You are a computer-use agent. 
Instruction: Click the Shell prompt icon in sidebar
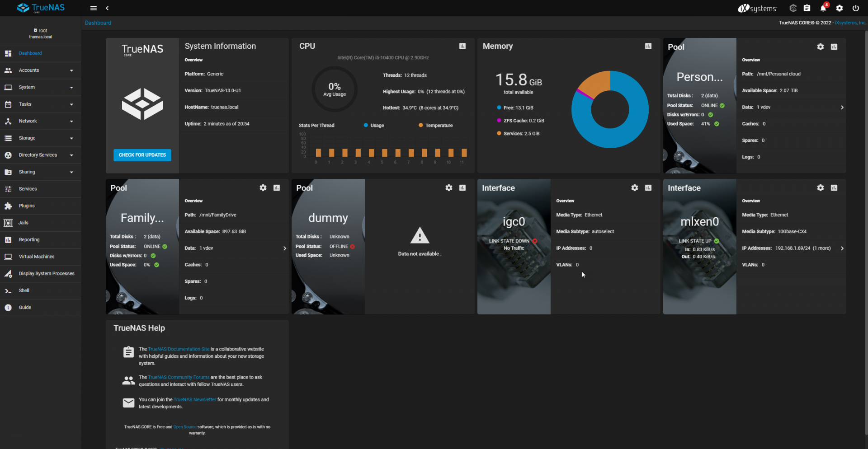click(x=8, y=291)
